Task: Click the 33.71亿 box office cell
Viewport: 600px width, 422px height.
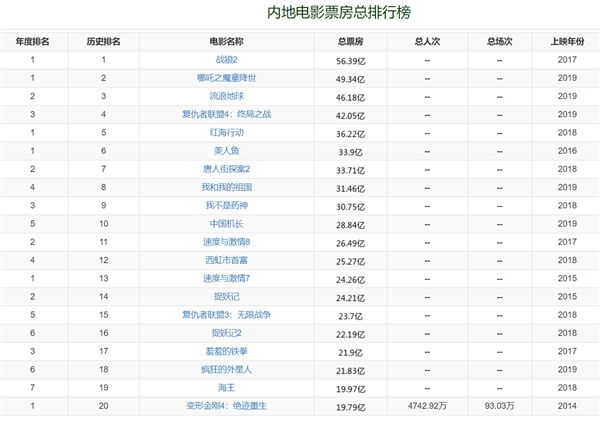Action: click(x=351, y=171)
